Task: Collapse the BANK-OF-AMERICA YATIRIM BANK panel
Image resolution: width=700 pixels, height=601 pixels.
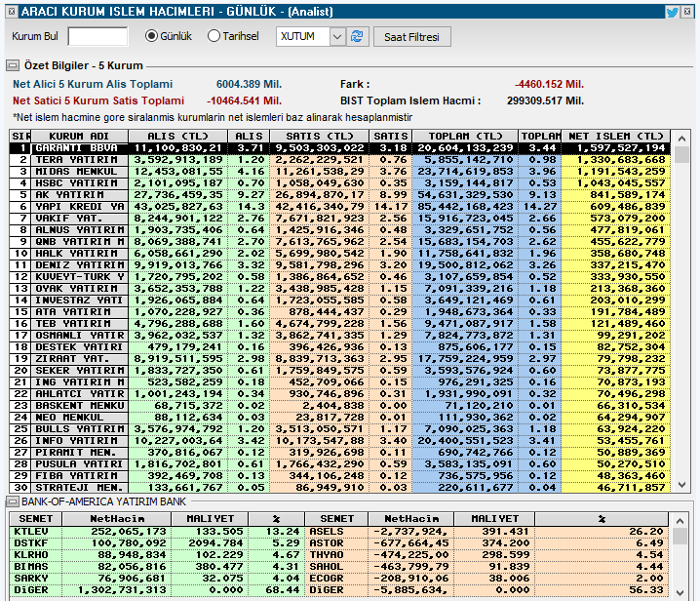Action: [x=13, y=501]
